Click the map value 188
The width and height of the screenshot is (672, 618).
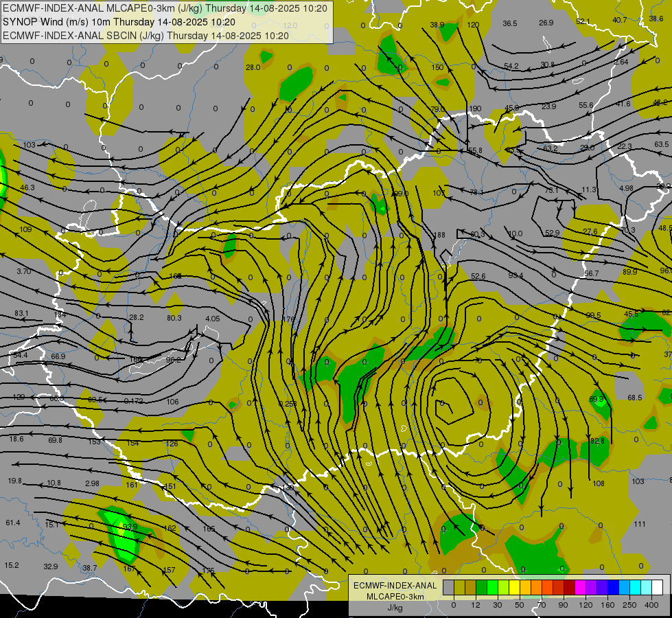click(x=440, y=235)
